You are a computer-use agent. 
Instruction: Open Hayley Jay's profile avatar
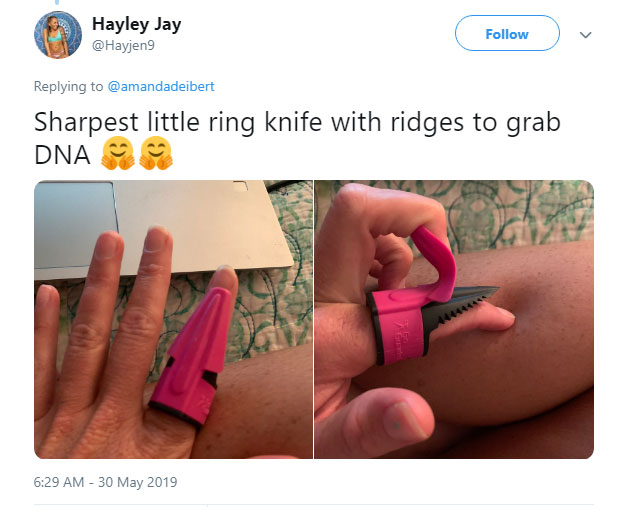pos(58,34)
